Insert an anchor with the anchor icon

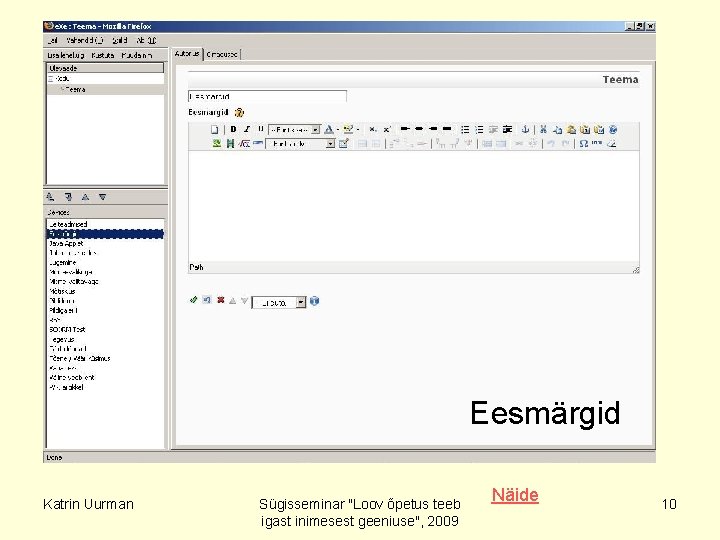(x=526, y=130)
